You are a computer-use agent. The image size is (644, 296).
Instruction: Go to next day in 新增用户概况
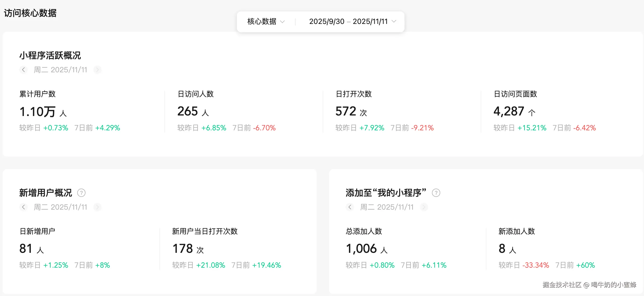97,207
